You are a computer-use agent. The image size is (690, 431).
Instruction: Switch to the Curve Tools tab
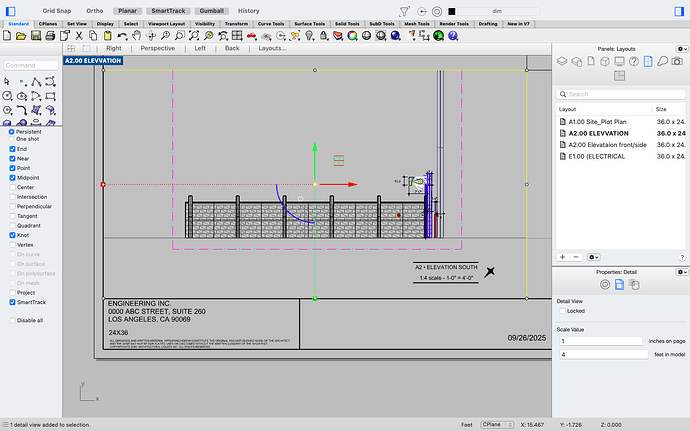[271, 23]
